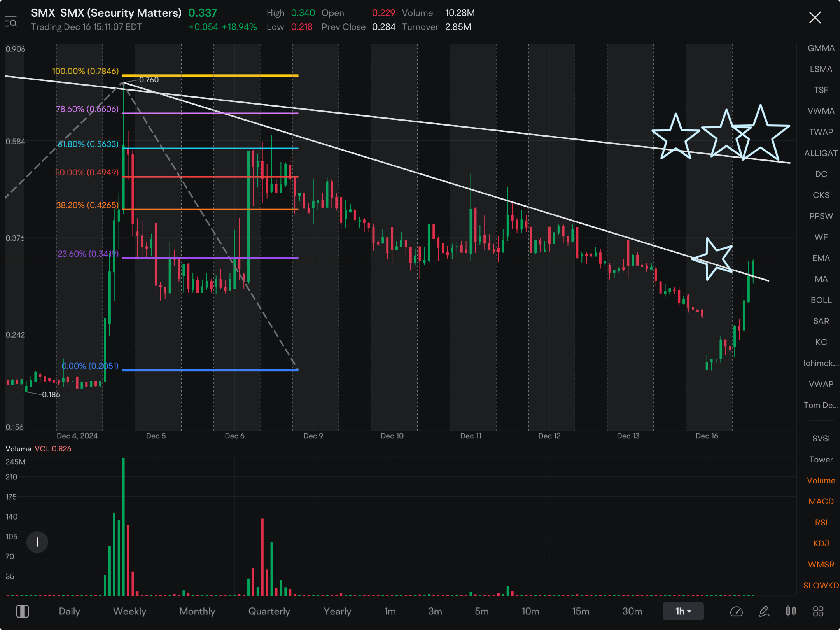Switch to Yearly timeframe
The image size is (840, 630).
tap(337, 611)
